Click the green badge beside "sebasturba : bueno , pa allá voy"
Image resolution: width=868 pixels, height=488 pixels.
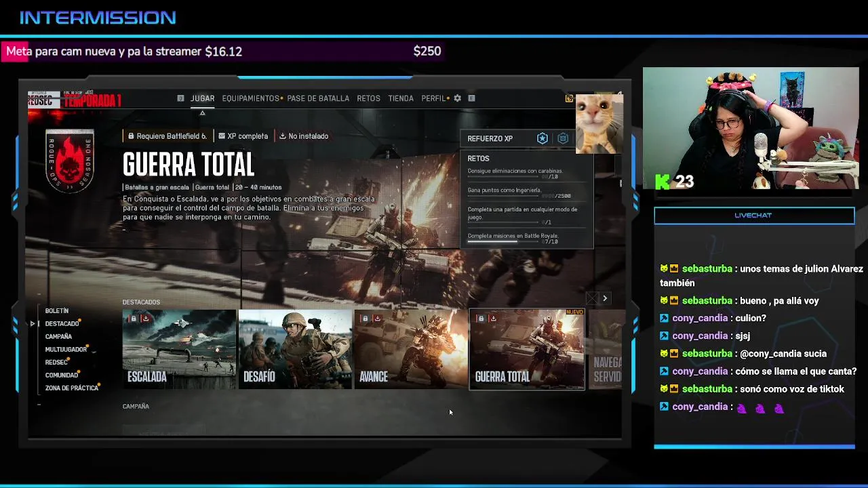664,300
